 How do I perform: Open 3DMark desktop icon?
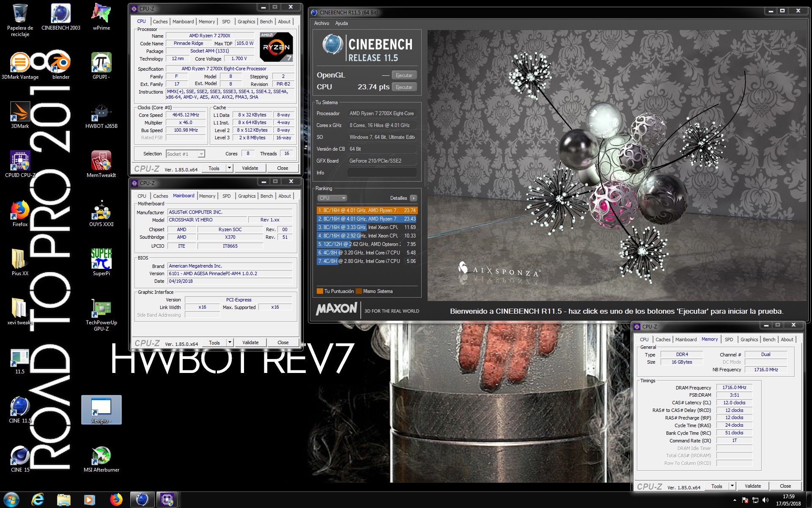20,115
